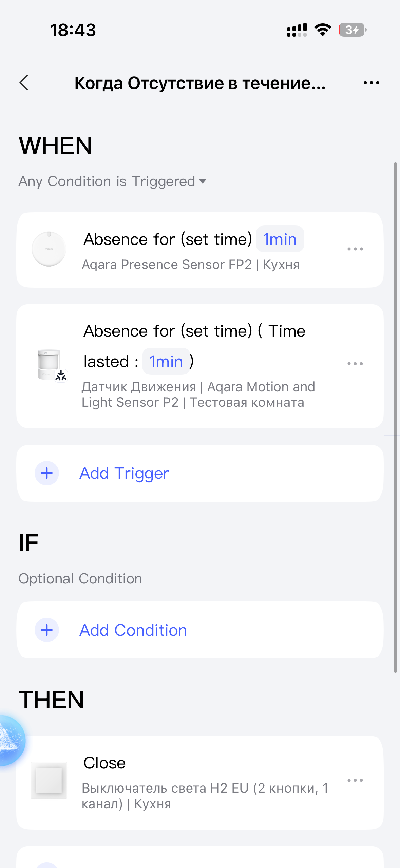Viewport: 400px width, 868px height.
Task: Tap the back arrow icon
Action: [x=24, y=83]
